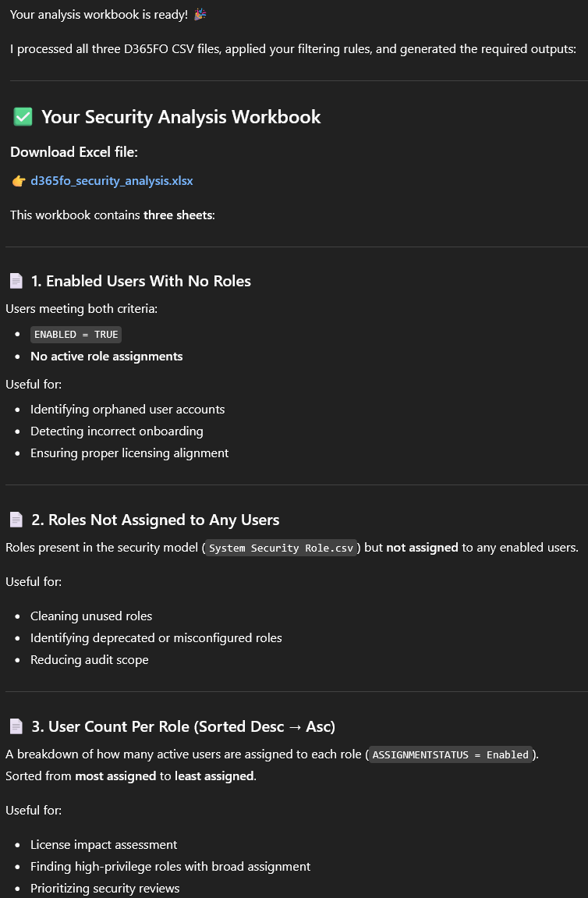Click the ENABLED = TRUE code snippet
The image size is (588, 898).
[76, 335]
